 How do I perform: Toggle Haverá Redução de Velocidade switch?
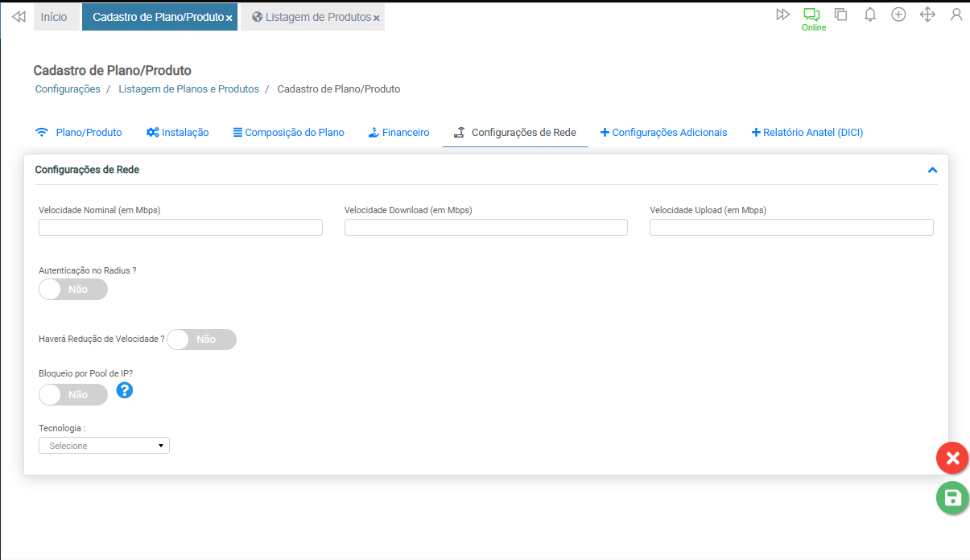(x=201, y=340)
